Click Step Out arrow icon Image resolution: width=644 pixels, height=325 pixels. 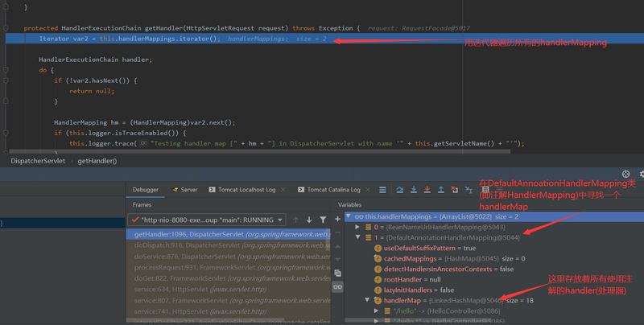pyautogui.click(x=441, y=190)
